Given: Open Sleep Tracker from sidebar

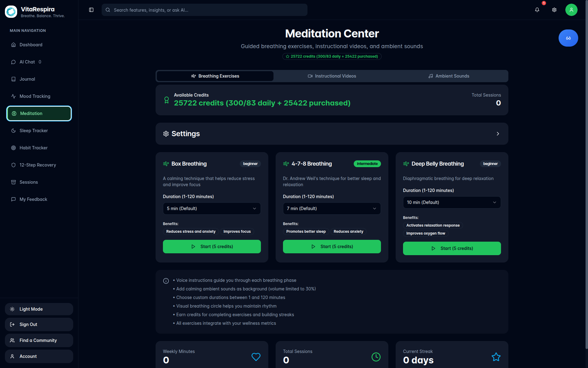Looking at the screenshot, I should (x=34, y=131).
